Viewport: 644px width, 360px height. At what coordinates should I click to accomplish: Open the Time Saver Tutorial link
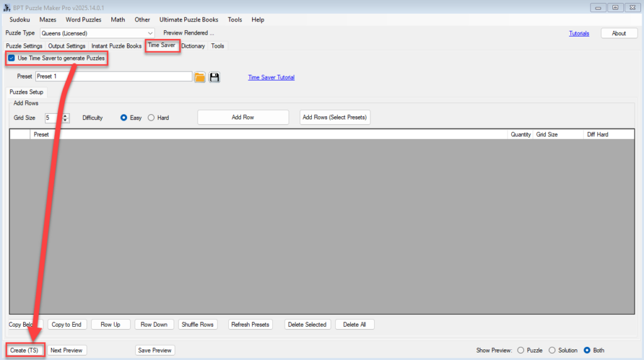[271, 77]
